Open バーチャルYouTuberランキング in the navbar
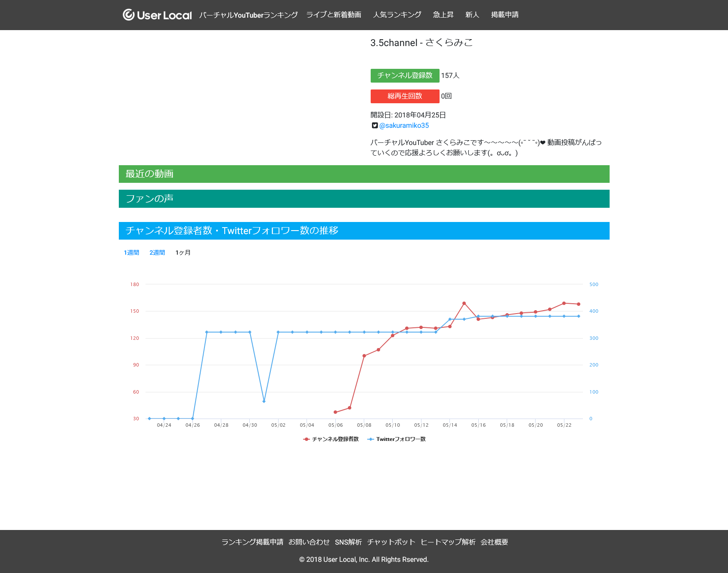Viewport: 728px width, 573px height. pyautogui.click(x=248, y=15)
